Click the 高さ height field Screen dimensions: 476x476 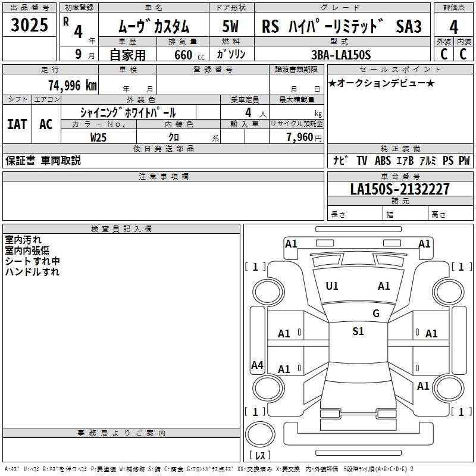tap(451, 213)
